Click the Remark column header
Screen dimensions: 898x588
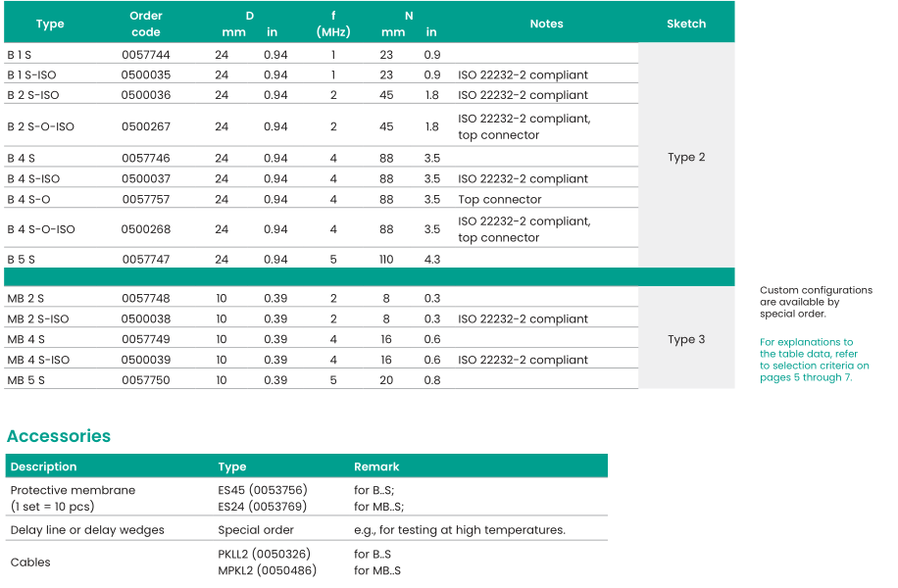(x=375, y=466)
